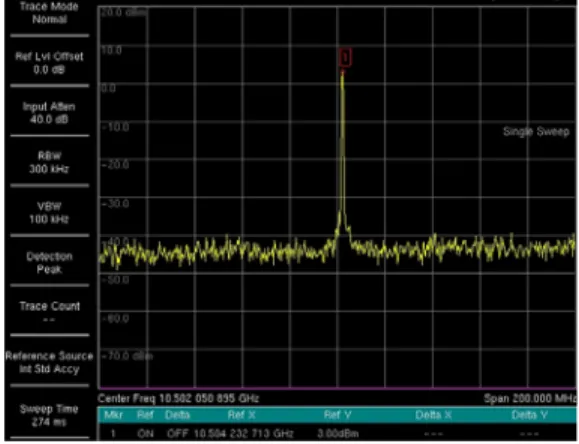579x444 pixels.
Task: Click the -10.0 amplitude scale label
Action: tap(115, 127)
